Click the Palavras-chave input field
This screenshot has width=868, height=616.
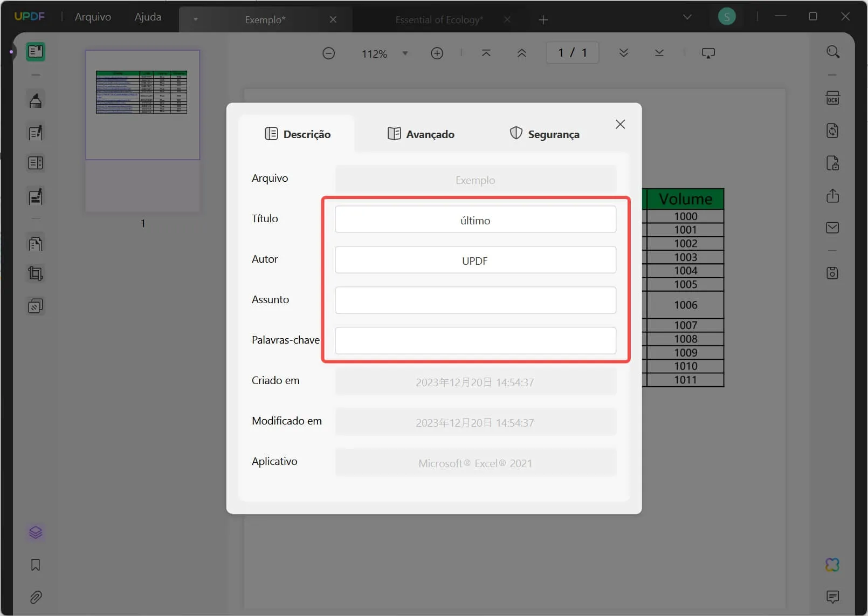[x=476, y=341]
